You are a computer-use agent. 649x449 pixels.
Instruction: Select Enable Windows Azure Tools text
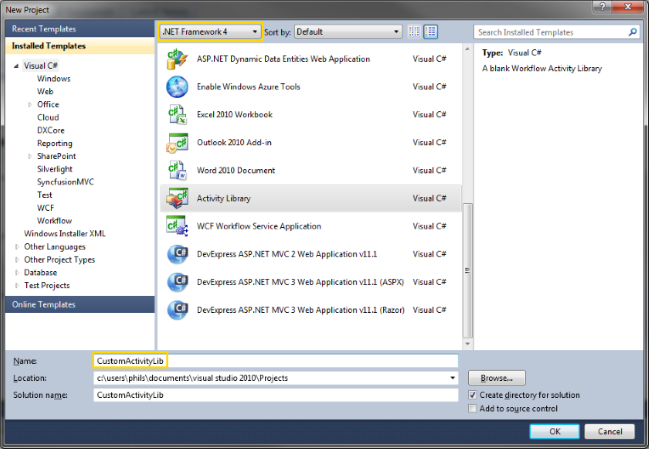tap(248, 87)
